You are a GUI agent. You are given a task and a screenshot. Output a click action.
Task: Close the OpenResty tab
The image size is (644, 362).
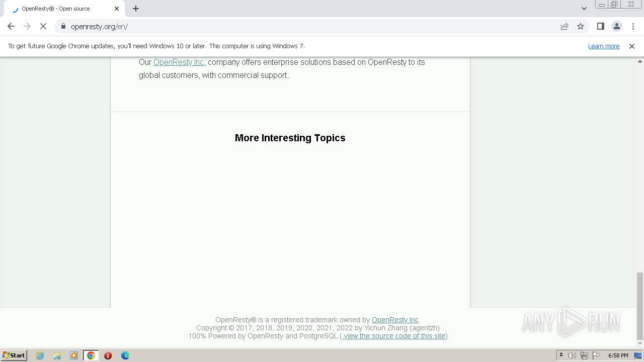tap(117, 9)
